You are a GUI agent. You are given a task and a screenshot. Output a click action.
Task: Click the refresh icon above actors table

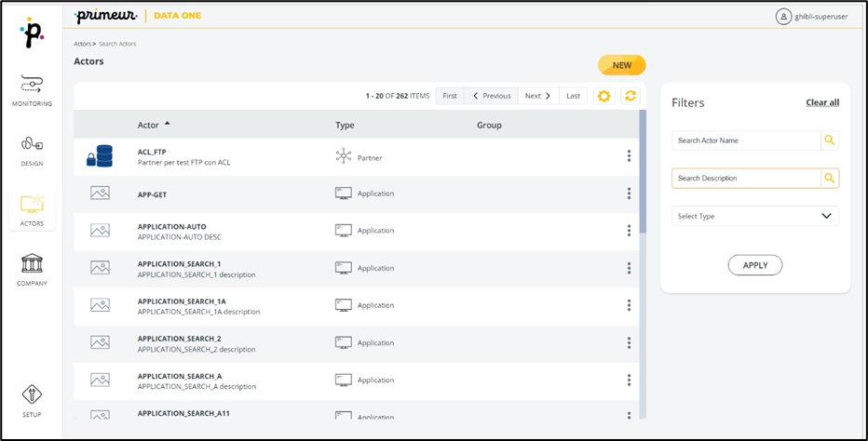[631, 96]
